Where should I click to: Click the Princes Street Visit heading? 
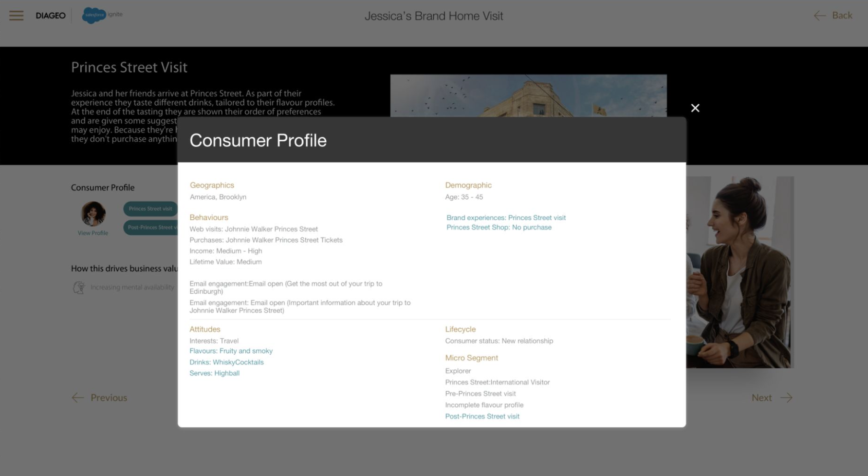point(129,67)
